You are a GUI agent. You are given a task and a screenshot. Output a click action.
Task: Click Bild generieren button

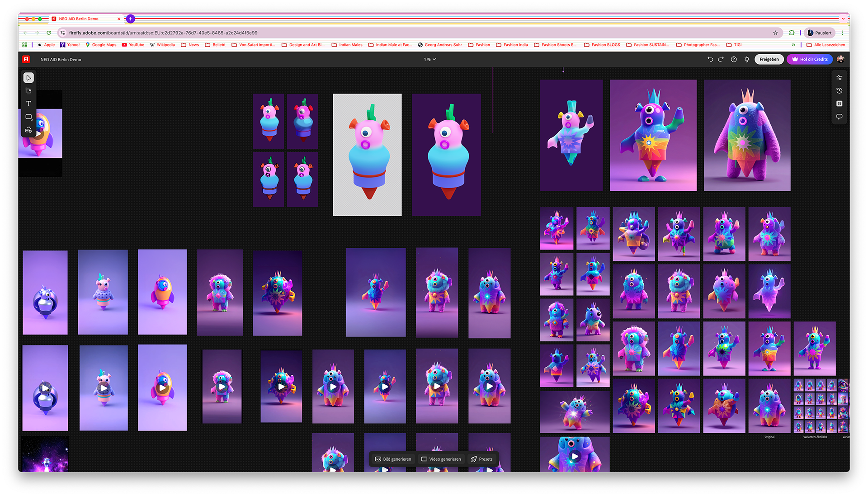click(393, 459)
